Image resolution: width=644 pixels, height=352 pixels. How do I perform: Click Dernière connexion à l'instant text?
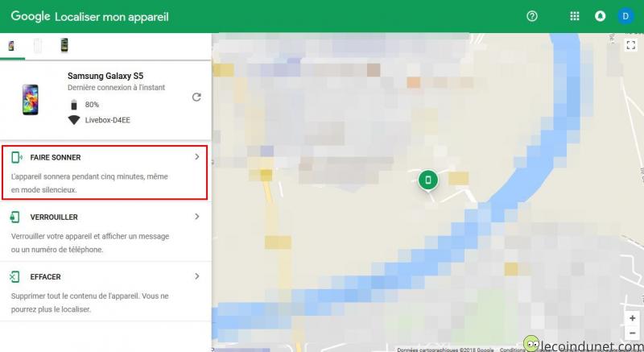click(x=116, y=88)
